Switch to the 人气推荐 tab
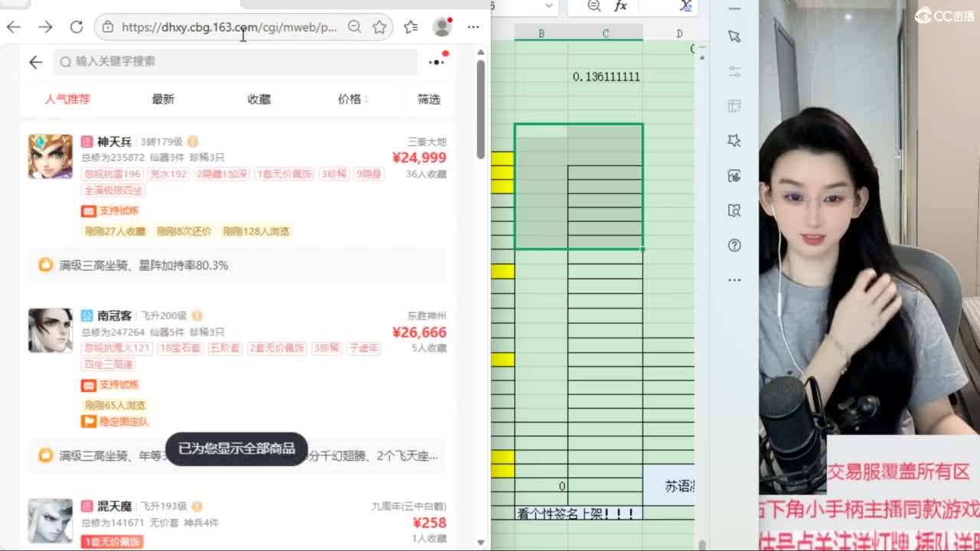Image resolution: width=980 pixels, height=551 pixels. click(67, 99)
